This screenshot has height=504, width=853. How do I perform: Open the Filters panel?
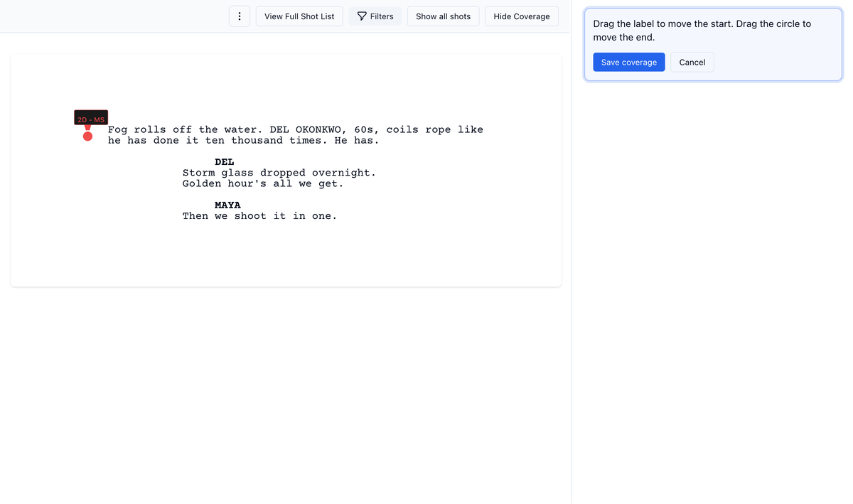coord(375,16)
